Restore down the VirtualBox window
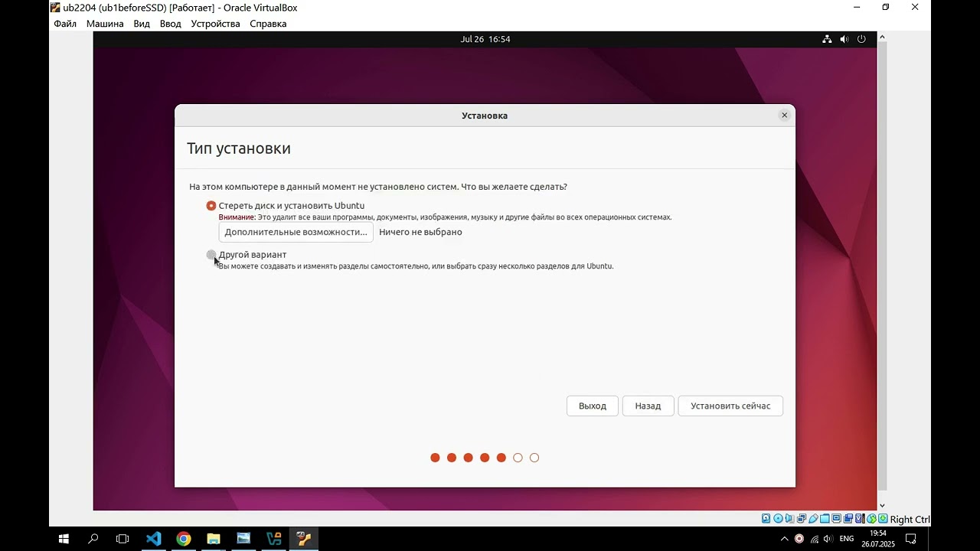980x551 pixels. [x=886, y=8]
